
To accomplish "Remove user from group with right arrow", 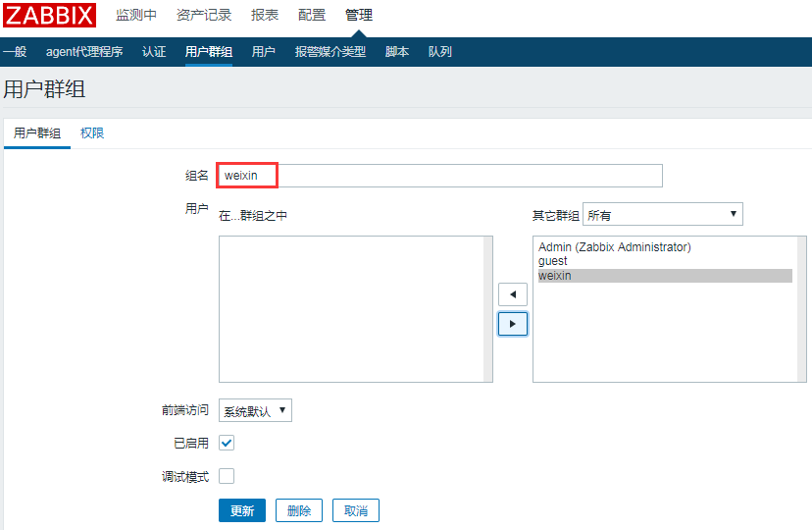I will [x=513, y=324].
